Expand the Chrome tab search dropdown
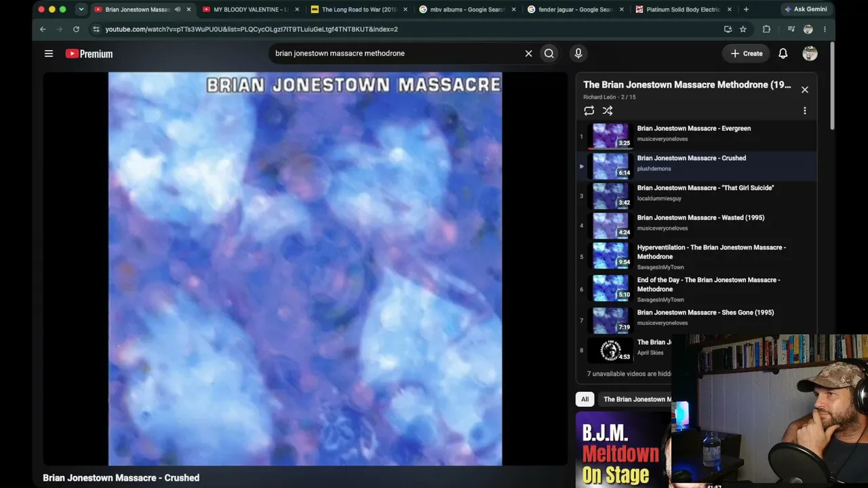 pyautogui.click(x=81, y=9)
